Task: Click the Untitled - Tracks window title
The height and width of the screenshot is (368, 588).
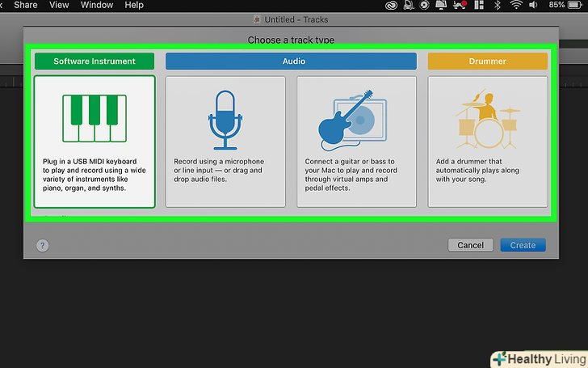Action: click(296, 19)
